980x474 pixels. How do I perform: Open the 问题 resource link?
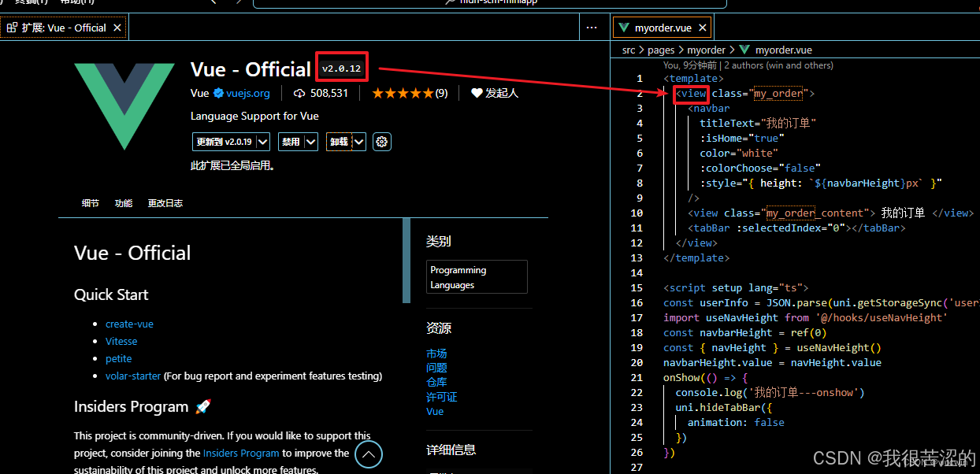(x=436, y=368)
